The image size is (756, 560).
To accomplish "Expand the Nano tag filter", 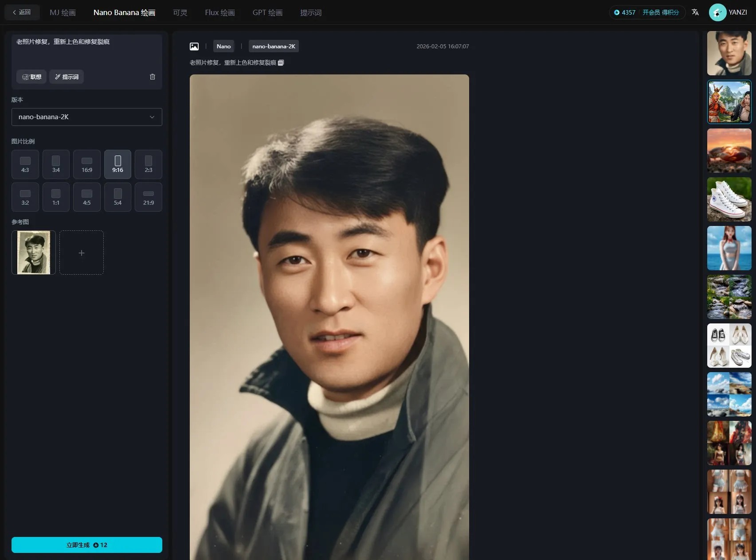I will [x=223, y=46].
